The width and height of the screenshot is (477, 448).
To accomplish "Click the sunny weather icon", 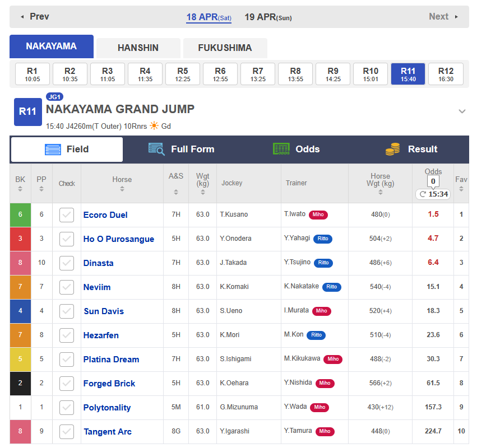I will click(x=154, y=126).
